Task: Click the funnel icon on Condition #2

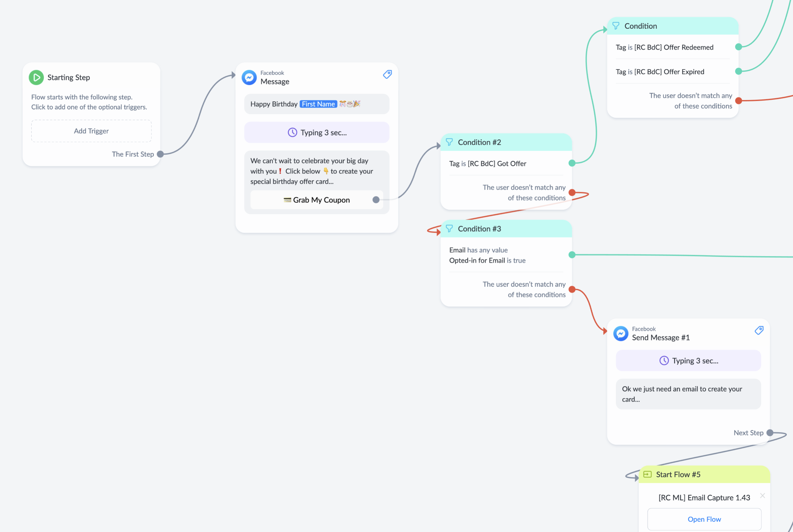Action: point(449,142)
